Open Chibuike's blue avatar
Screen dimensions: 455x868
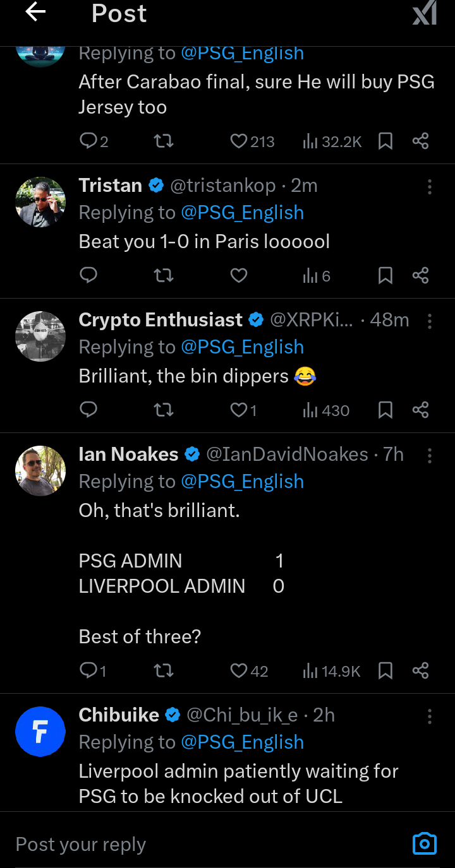coord(40,732)
